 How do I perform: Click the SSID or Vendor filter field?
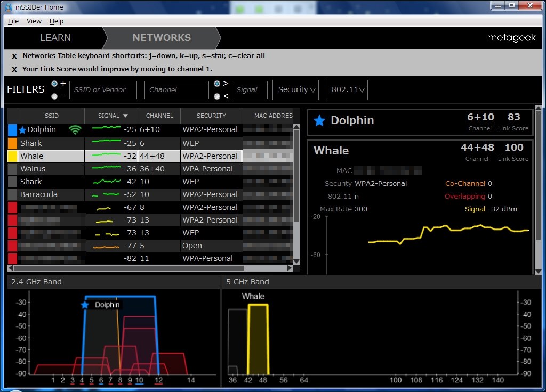(x=103, y=90)
